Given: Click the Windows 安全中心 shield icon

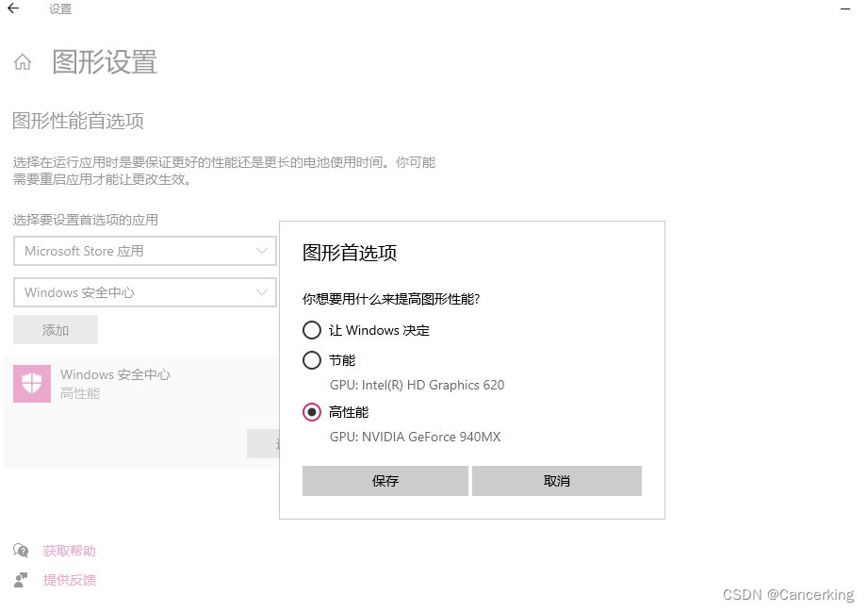Looking at the screenshot, I should [31, 383].
